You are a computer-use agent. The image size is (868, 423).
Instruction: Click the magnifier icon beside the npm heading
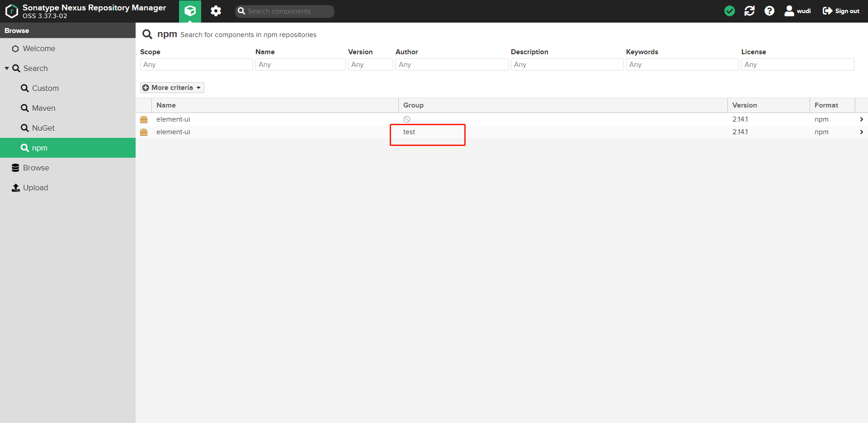click(x=147, y=34)
